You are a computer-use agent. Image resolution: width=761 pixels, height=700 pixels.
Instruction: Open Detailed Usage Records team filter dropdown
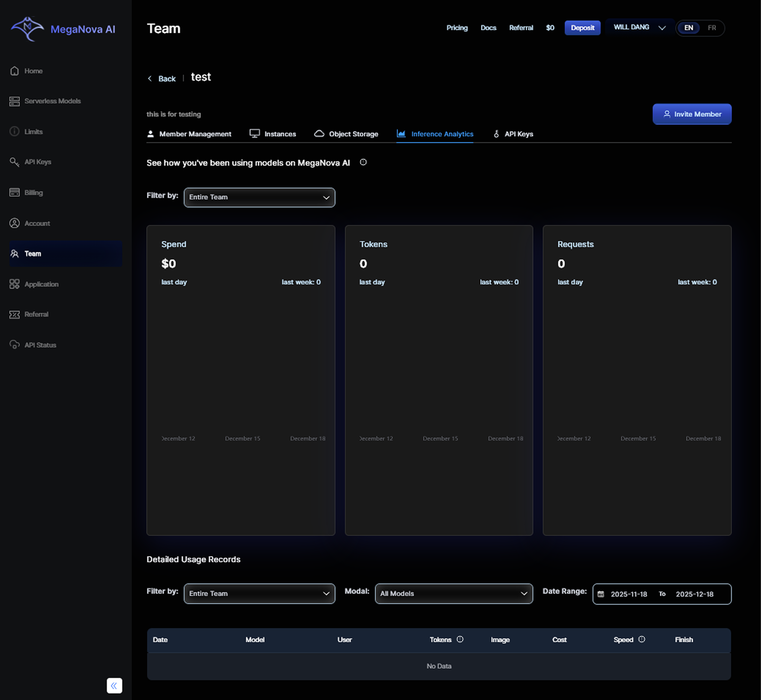[259, 594]
